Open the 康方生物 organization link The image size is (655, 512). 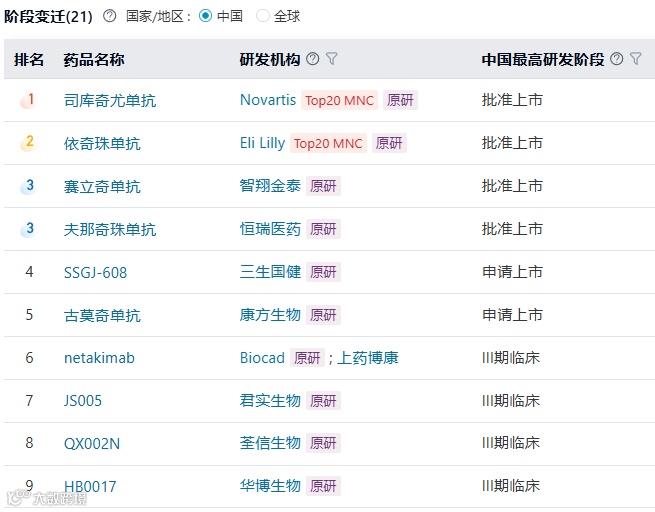click(270, 315)
